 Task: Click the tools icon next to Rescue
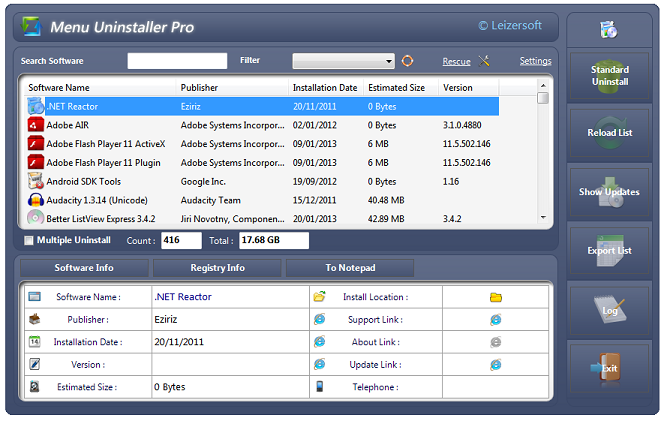[x=484, y=61]
